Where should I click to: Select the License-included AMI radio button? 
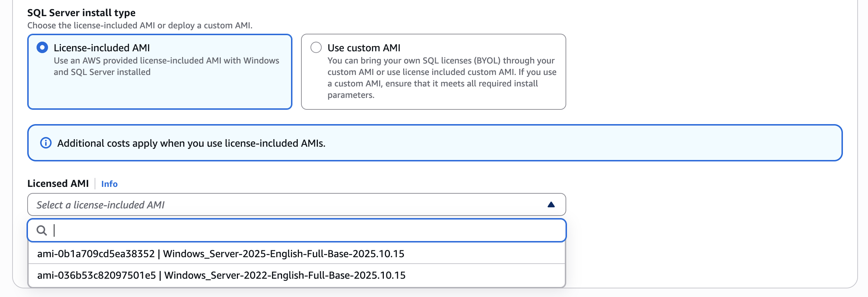pos(42,47)
